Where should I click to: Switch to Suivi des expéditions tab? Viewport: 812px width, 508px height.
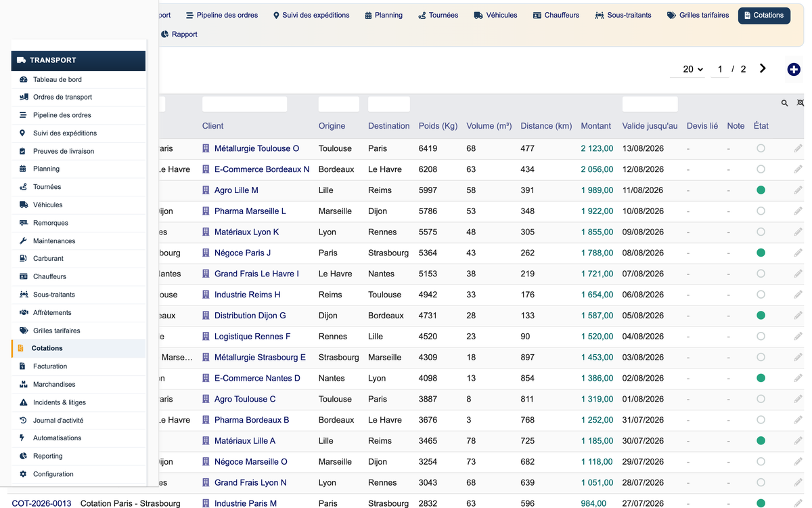click(311, 15)
